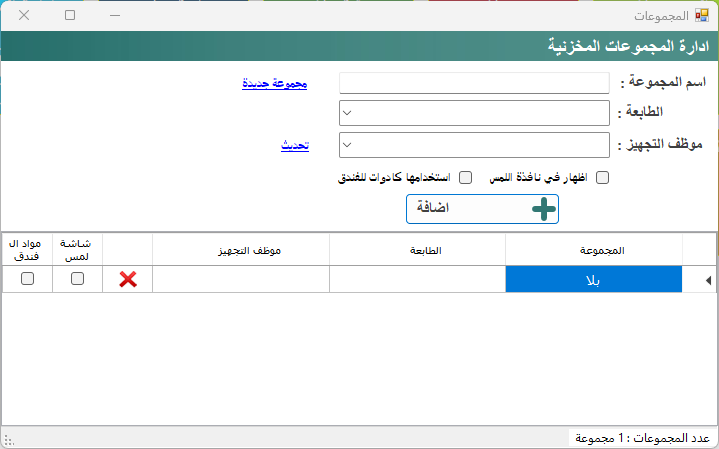
Task: Click the تحديث refresh link
Action: (x=295, y=145)
